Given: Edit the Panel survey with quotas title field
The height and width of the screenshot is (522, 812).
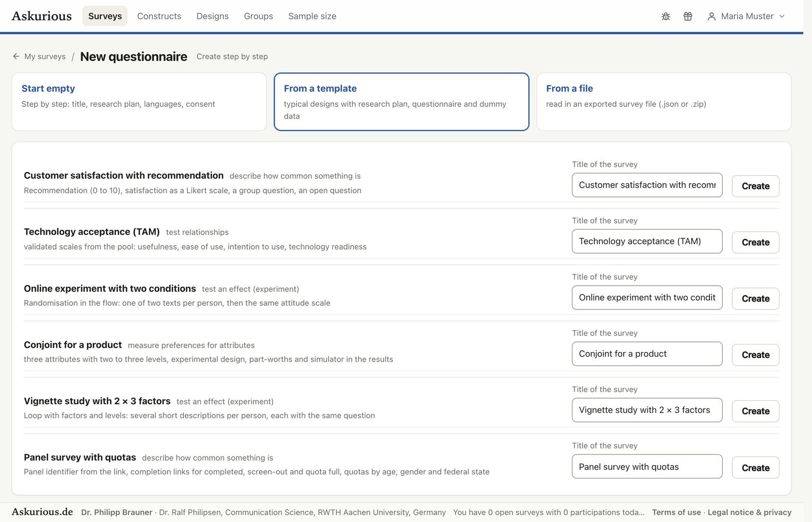Looking at the screenshot, I should coord(647,467).
